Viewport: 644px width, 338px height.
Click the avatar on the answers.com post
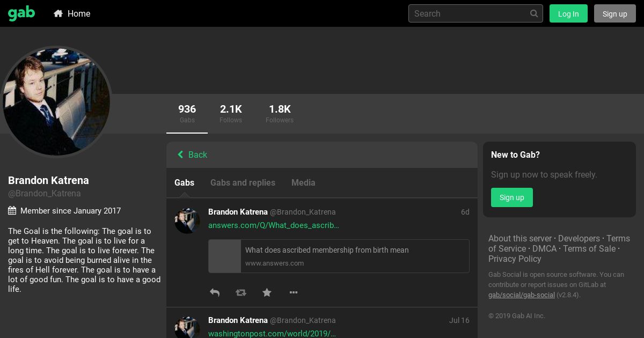point(187,221)
